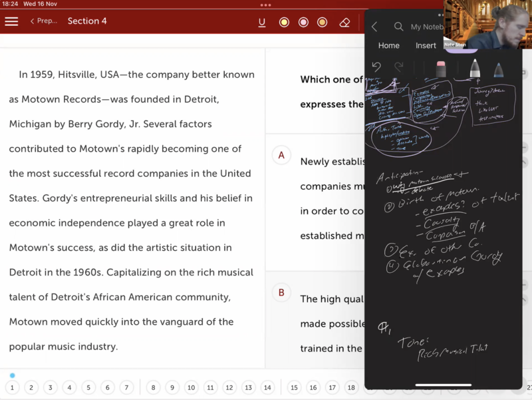This screenshot has height=400, width=532.
Task: Select the underline annotation tool
Action: pos(262,22)
